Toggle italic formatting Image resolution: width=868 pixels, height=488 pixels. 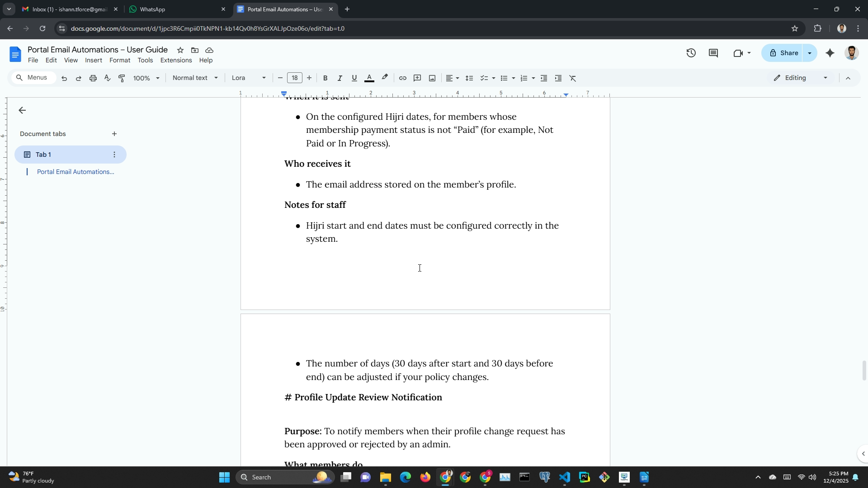(x=340, y=78)
